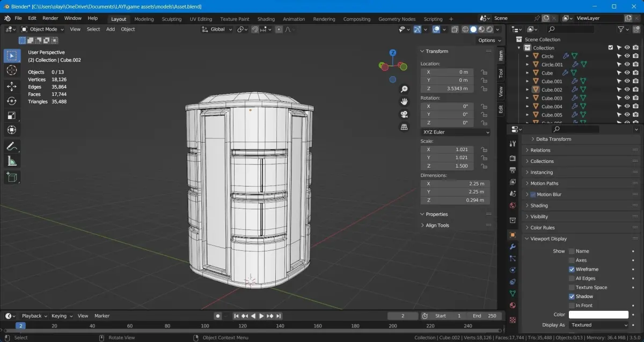
Task: Click the End frame 250 field
Action: click(x=485, y=316)
